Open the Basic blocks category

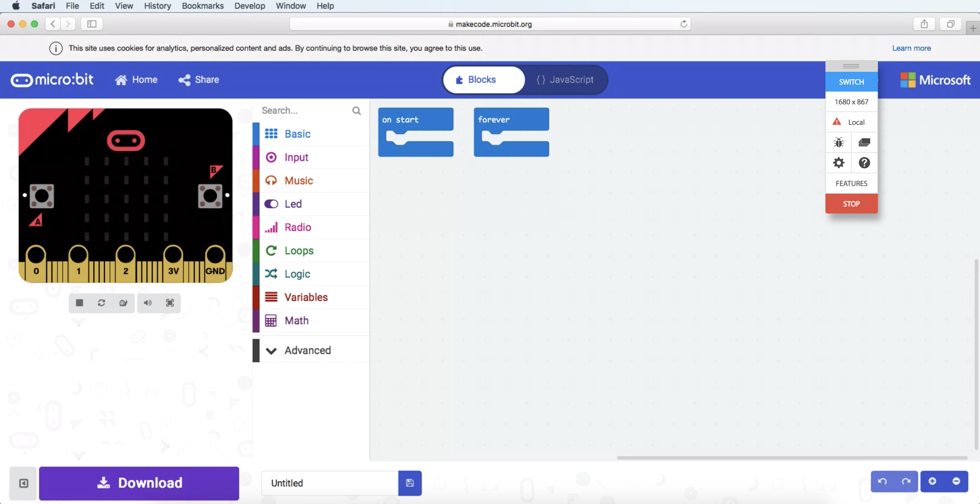(297, 134)
